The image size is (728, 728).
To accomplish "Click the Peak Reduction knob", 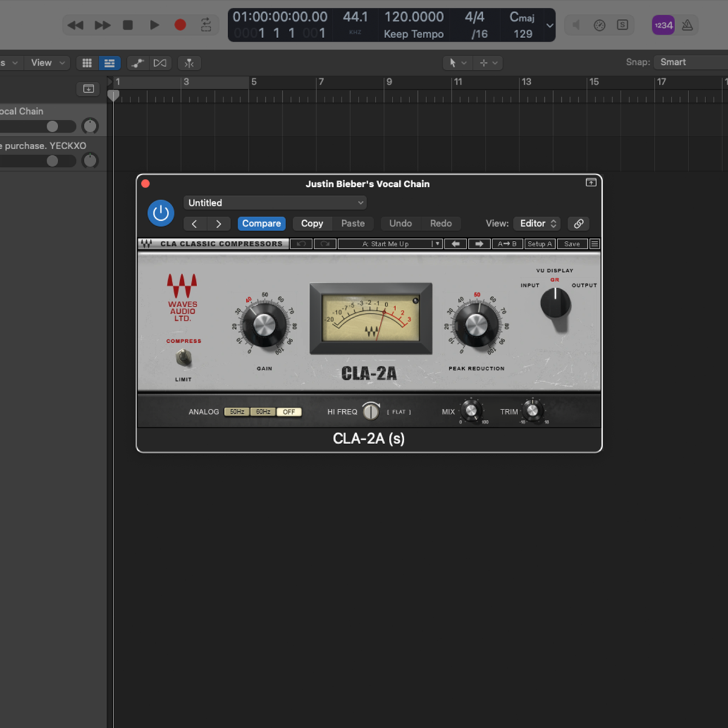I will click(476, 326).
